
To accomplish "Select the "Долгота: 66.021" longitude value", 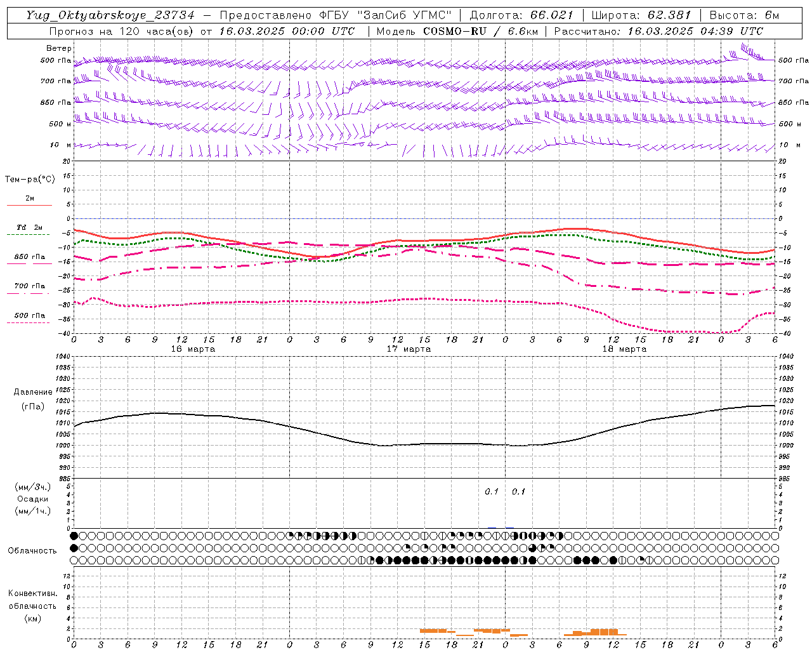I will click(x=521, y=15).
